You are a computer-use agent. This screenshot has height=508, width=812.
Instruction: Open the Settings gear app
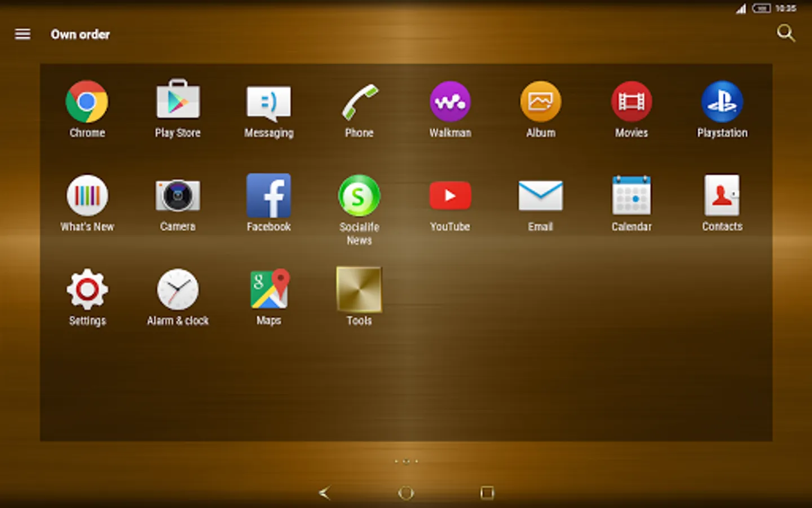coord(87,290)
